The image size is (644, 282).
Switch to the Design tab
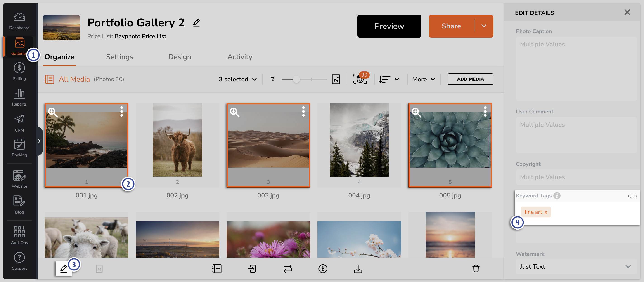179,57
